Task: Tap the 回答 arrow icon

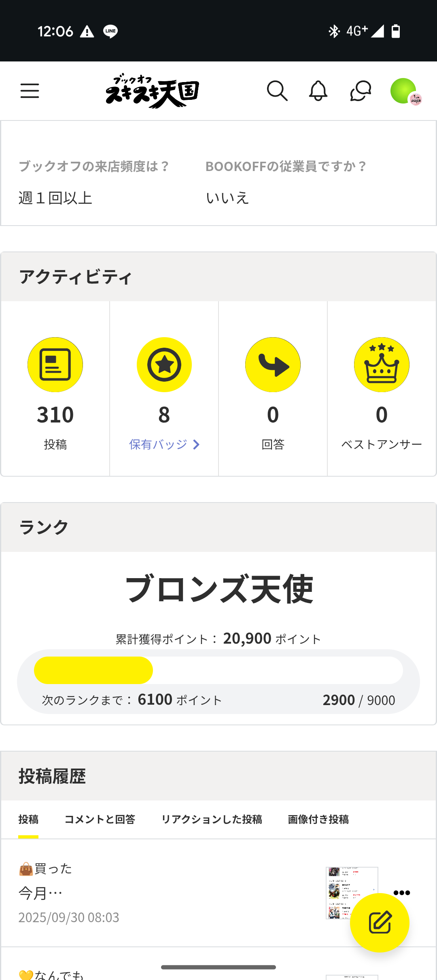Action: pyautogui.click(x=273, y=365)
